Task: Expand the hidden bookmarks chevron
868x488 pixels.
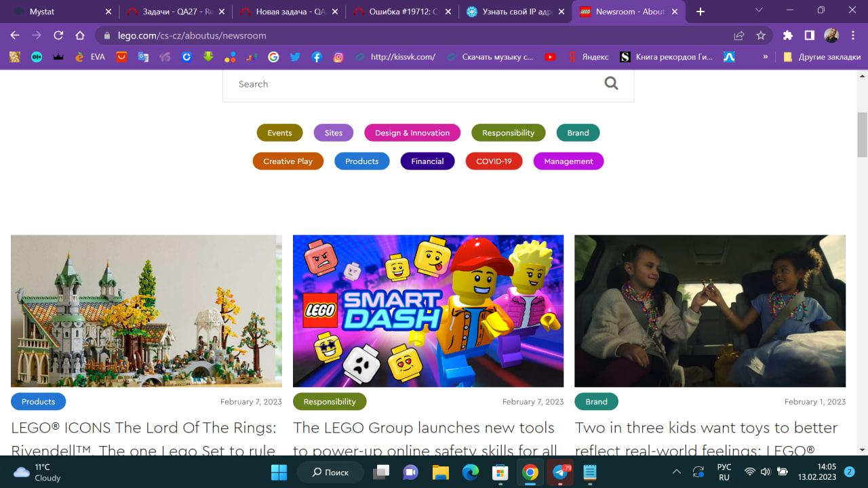Action: (x=766, y=57)
